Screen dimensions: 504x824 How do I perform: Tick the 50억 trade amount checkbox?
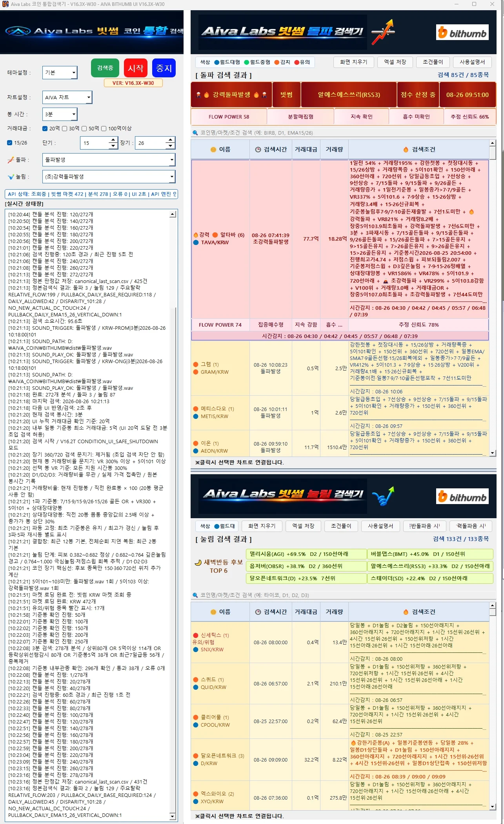(84, 128)
